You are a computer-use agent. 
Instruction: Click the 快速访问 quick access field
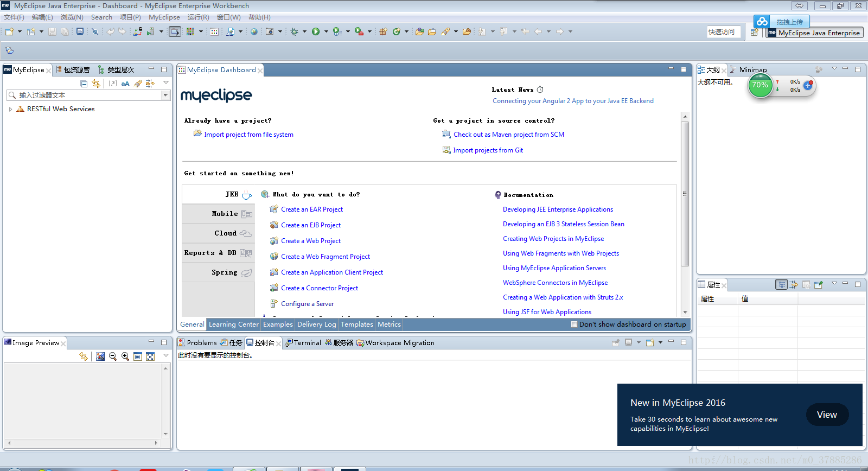click(723, 32)
